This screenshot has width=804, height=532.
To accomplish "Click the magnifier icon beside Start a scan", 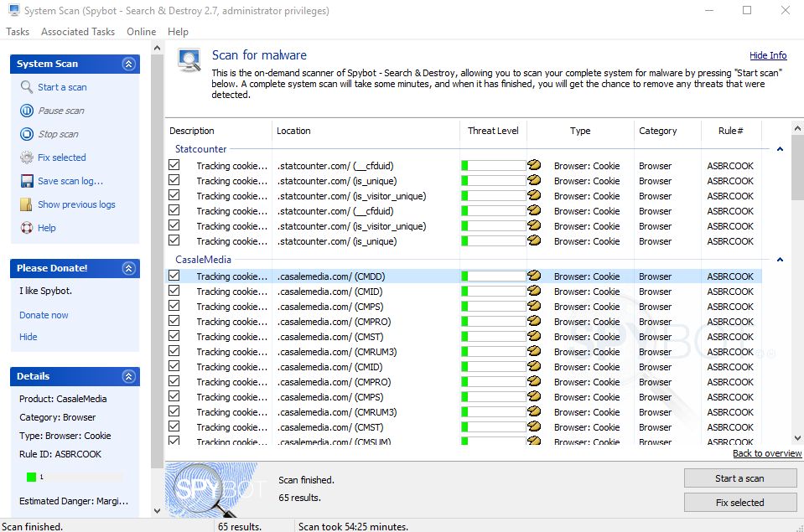I will point(27,87).
